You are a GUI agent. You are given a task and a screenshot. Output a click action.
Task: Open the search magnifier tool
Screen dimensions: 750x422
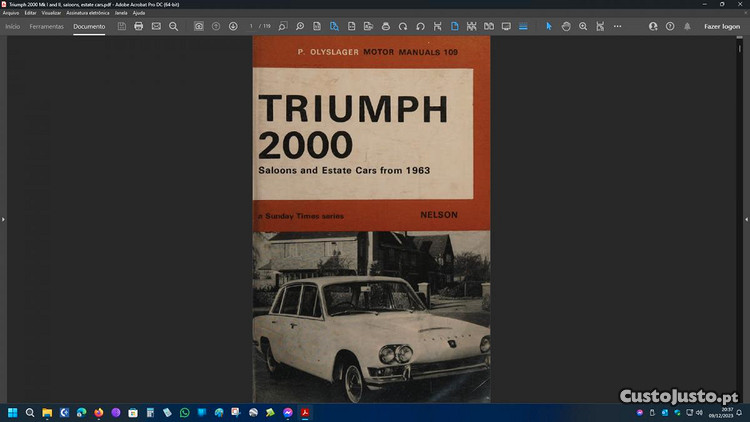pyautogui.click(x=174, y=26)
